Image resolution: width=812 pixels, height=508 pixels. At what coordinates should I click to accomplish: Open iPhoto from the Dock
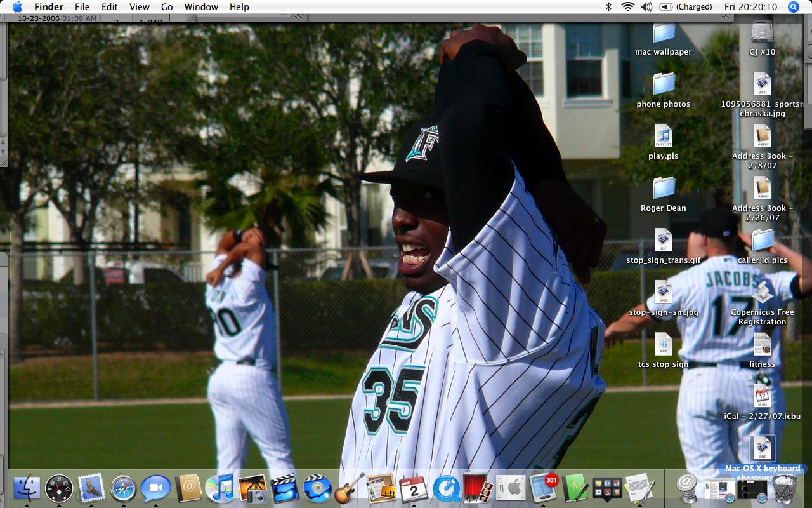[x=252, y=488]
